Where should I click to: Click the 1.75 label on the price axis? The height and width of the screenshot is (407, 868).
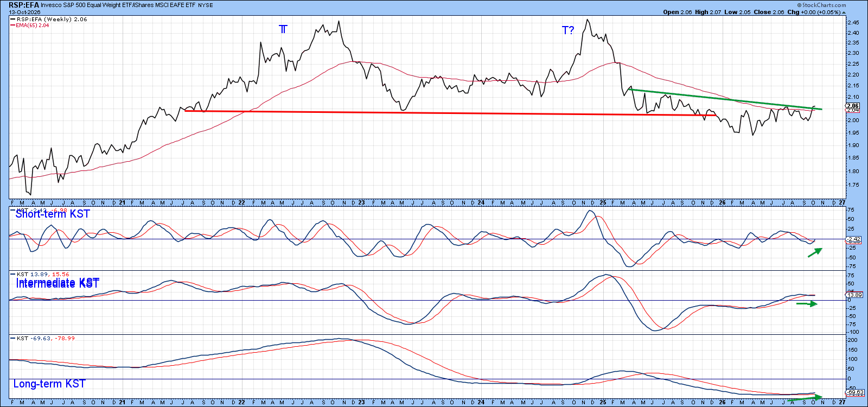(853, 185)
